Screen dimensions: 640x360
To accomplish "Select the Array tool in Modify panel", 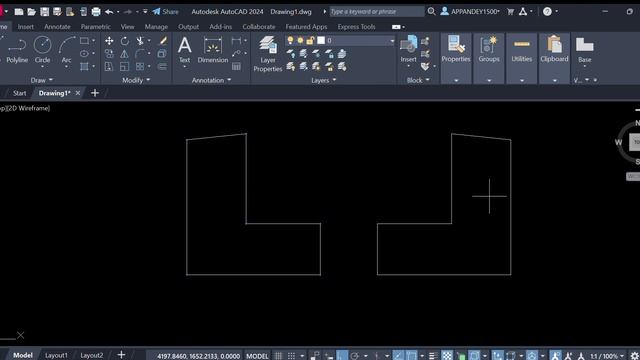I will tap(140, 66).
